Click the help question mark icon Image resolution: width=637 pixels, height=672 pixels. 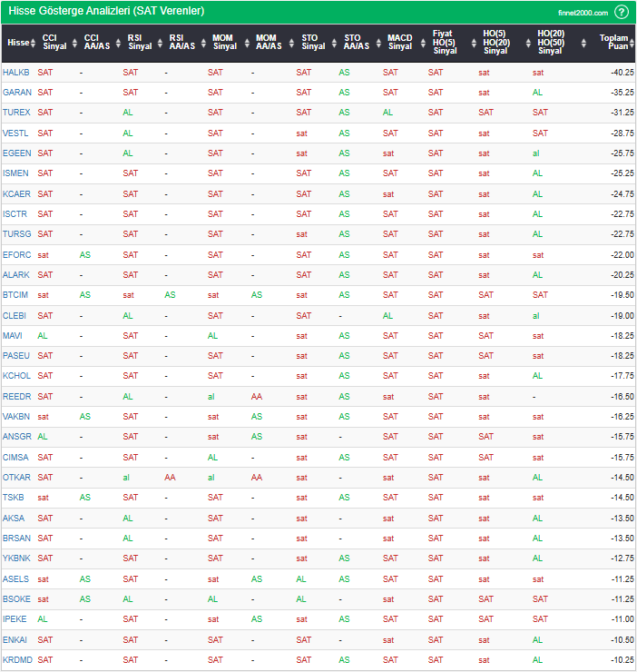pos(621,12)
